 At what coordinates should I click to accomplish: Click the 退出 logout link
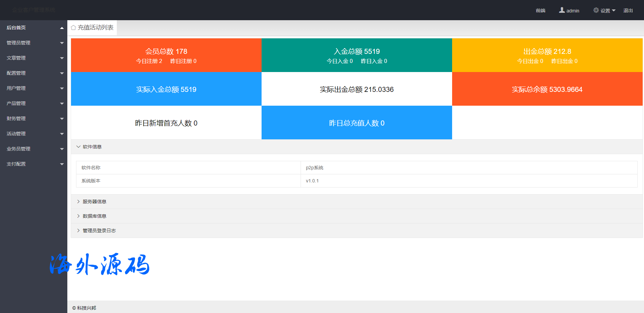pyautogui.click(x=628, y=10)
